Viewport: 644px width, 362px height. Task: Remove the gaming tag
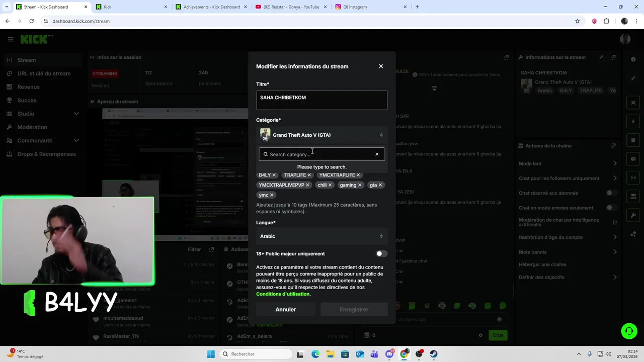[x=360, y=185]
